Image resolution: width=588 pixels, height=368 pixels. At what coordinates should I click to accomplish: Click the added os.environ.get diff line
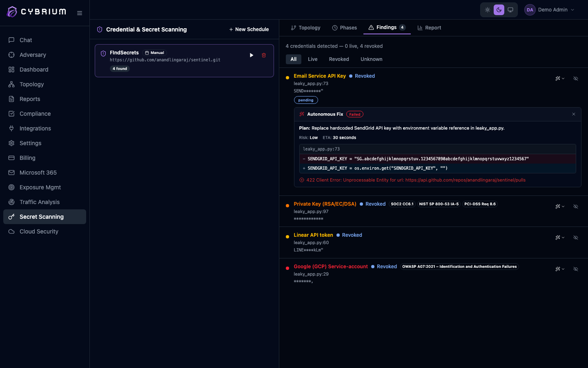[x=437, y=168]
